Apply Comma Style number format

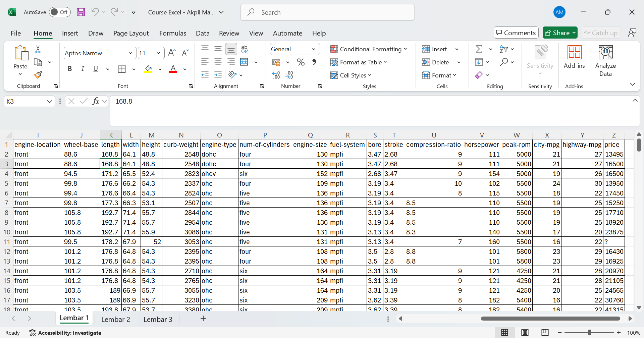pos(314,62)
